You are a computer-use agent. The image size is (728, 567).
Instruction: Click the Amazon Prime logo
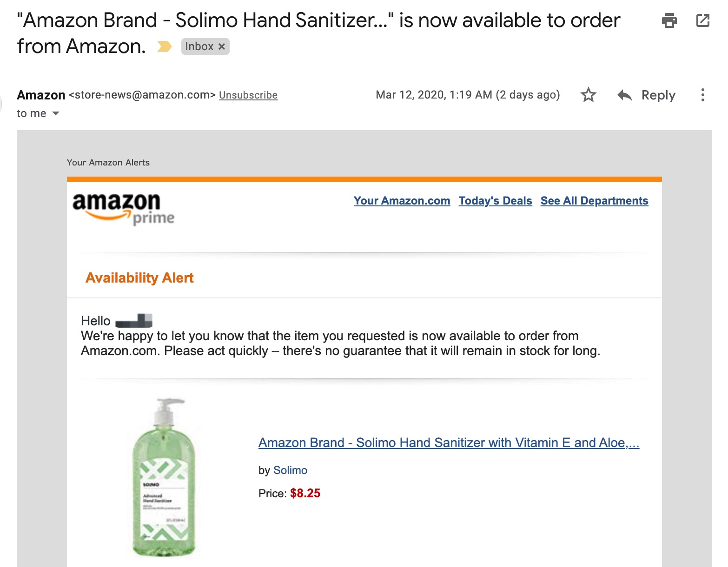[x=123, y=209]
